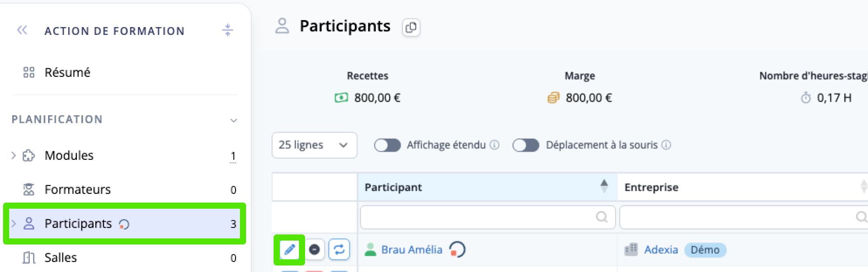Click info icon beside Déplacement à la souris
The width and height of the screenshot is (868, 272).
pos(666,145)
